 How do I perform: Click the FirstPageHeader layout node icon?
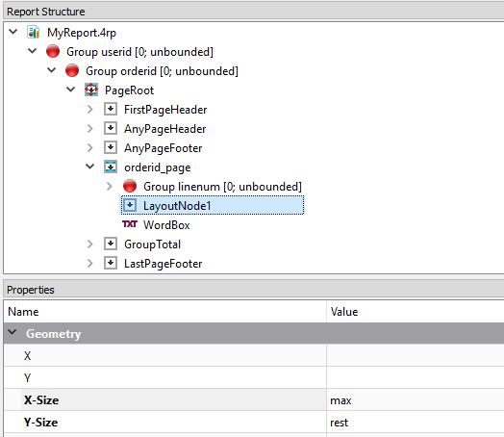coord(111,109)
